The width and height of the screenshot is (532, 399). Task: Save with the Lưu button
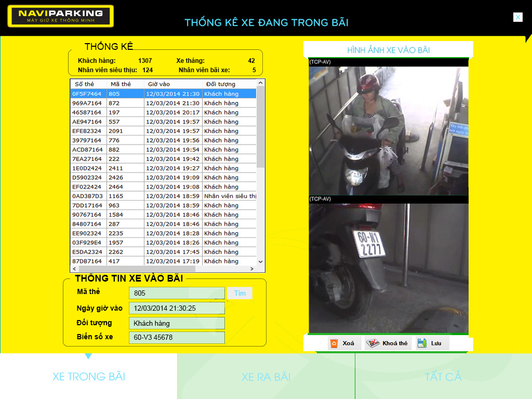(x=432, y=343)
